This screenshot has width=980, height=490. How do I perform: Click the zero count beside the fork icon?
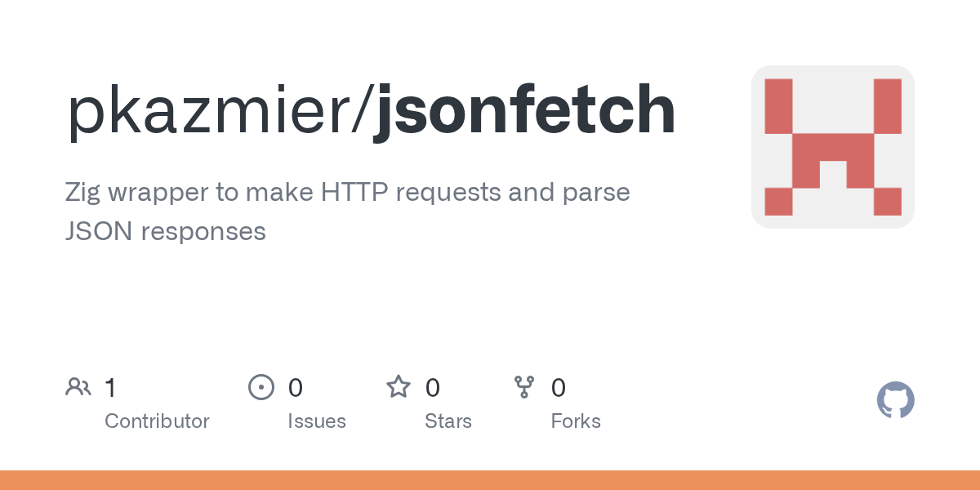click(559, 388)
